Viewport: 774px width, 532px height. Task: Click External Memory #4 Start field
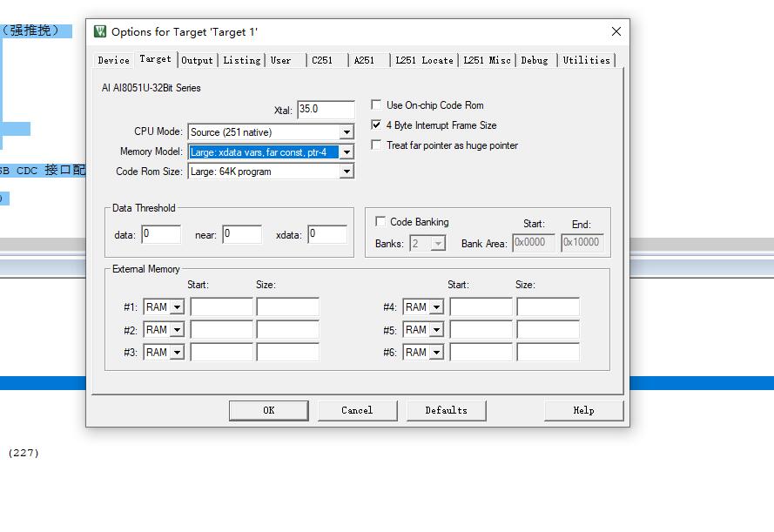pos(481,306)
